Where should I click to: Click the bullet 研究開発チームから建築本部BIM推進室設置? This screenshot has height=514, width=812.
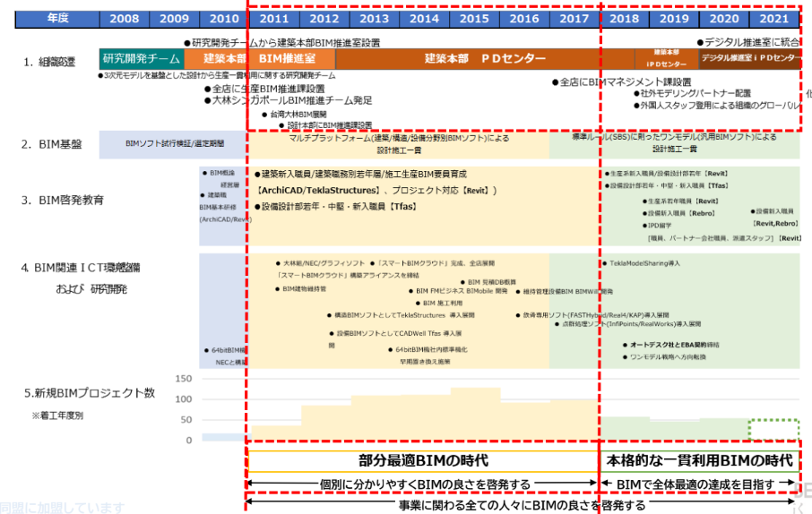(282, 42)
